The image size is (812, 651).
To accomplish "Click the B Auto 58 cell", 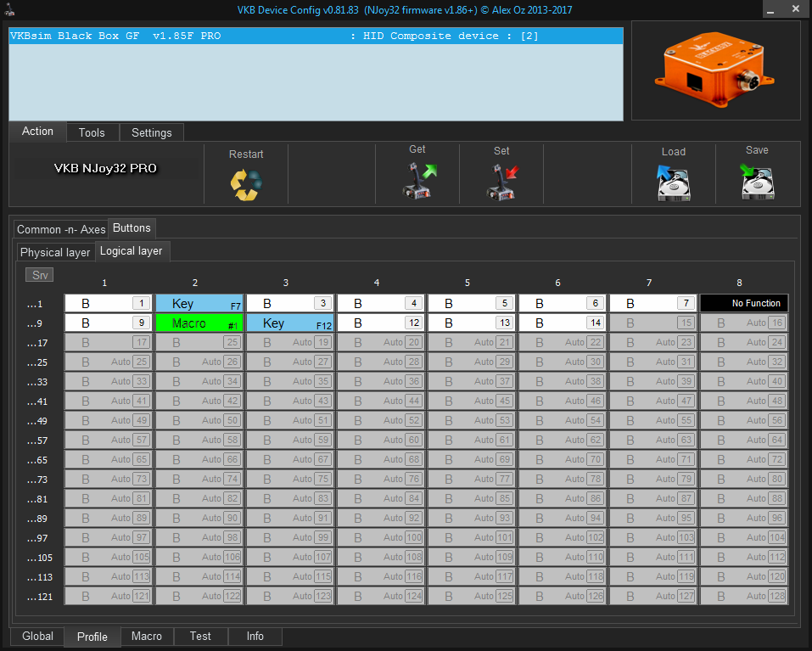I will point(199,441).
